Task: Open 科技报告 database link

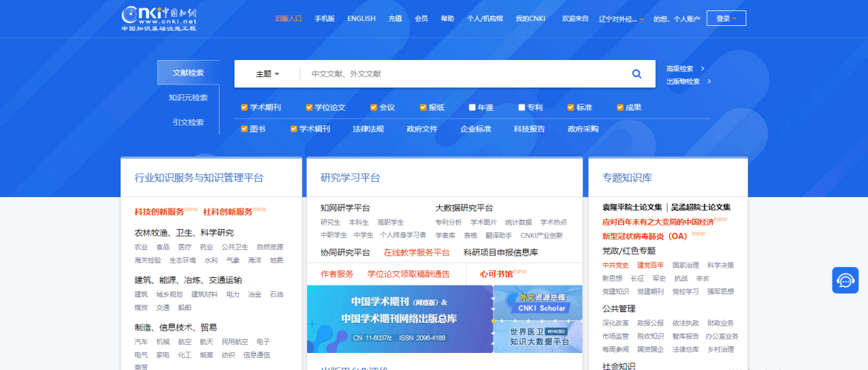Action: pos(529,129)
